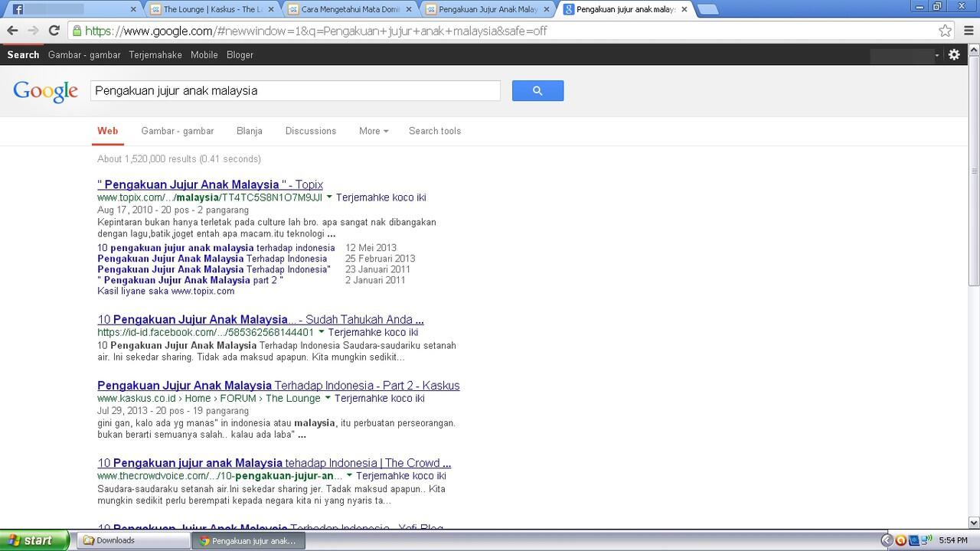This screenshot has width=980, height=551.
Task: Expand dropdown arrow beside thecrowdvoice.com URL
Action: (349, 476)
